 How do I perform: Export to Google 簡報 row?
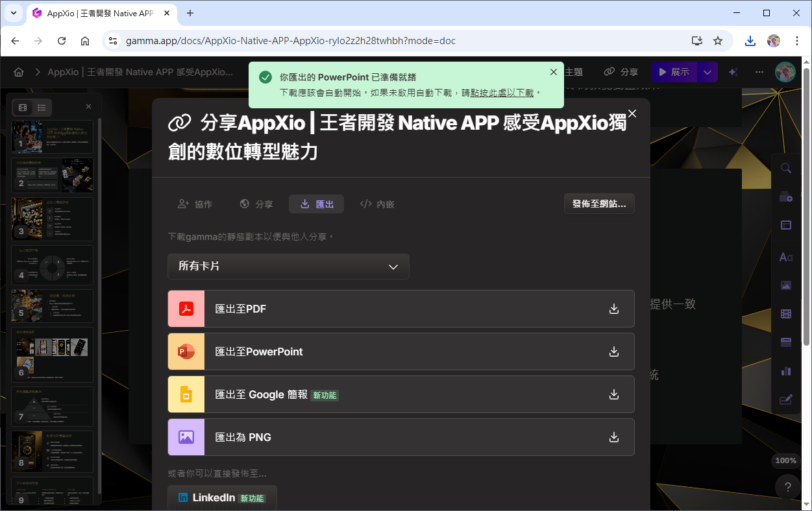[401, 394]
